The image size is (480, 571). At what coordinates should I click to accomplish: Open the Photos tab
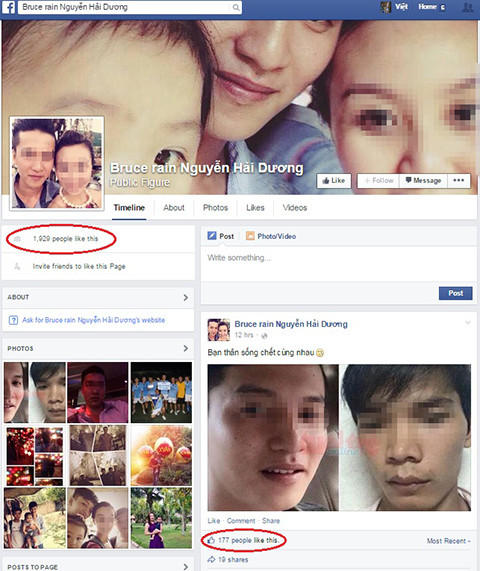[x=215, y=208]
